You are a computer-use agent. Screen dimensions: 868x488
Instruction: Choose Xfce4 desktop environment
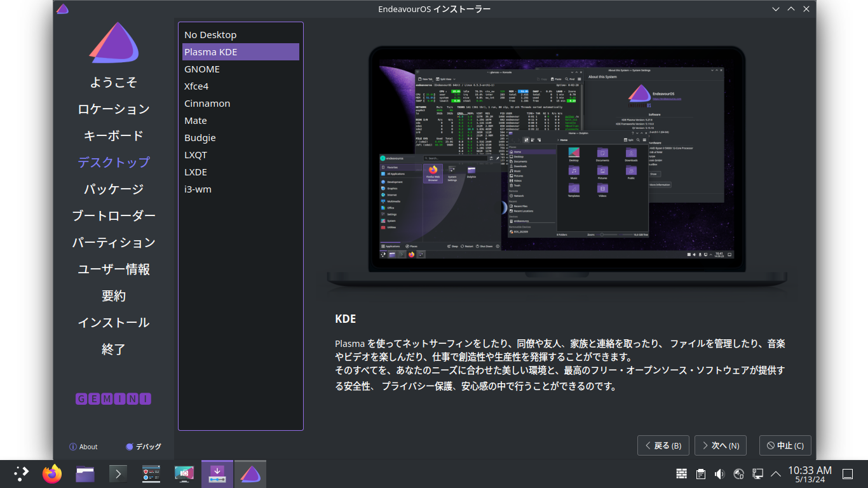(x=240, y=86)
